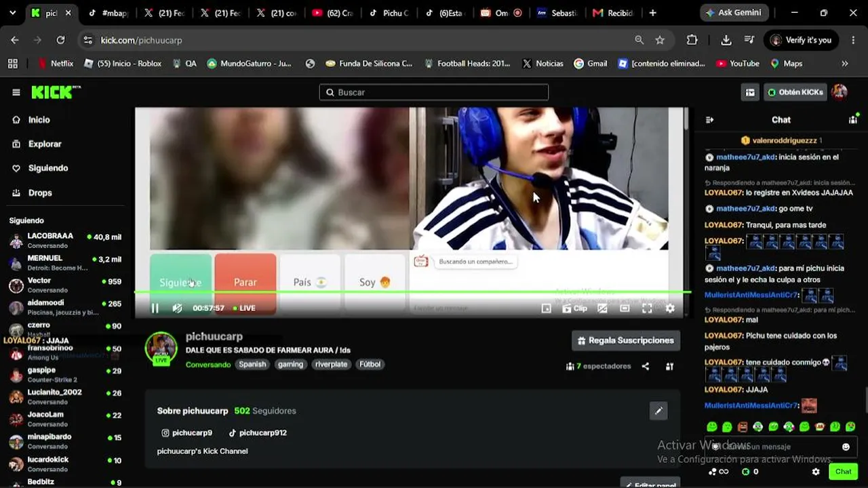Insert the first green smiley emote
868x488 pixels.
click(712, 427)
